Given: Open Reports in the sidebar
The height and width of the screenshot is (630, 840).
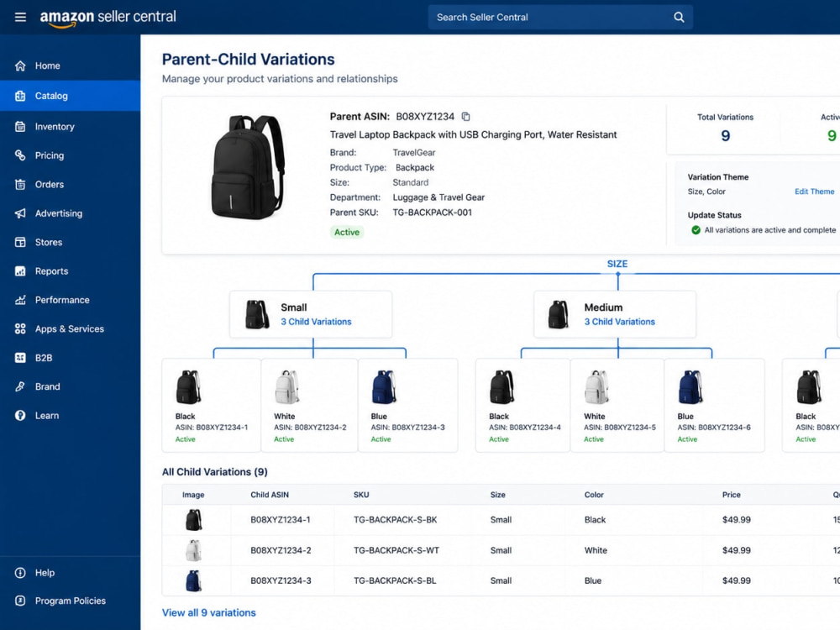Looking at the screenshot, I should tap(71, 271).
